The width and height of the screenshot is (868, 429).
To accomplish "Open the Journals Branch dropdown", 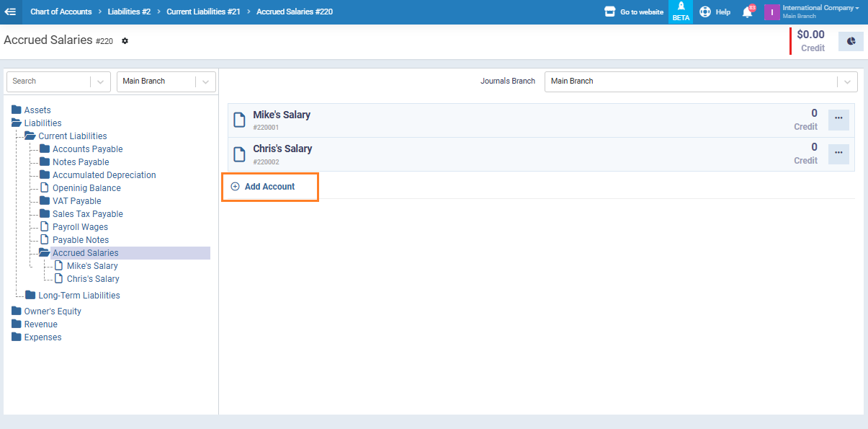I will 700,81.
